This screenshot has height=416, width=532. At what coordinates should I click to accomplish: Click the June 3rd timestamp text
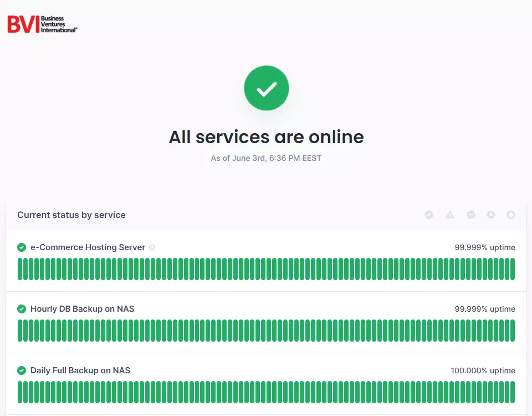[x=267, y=158]
